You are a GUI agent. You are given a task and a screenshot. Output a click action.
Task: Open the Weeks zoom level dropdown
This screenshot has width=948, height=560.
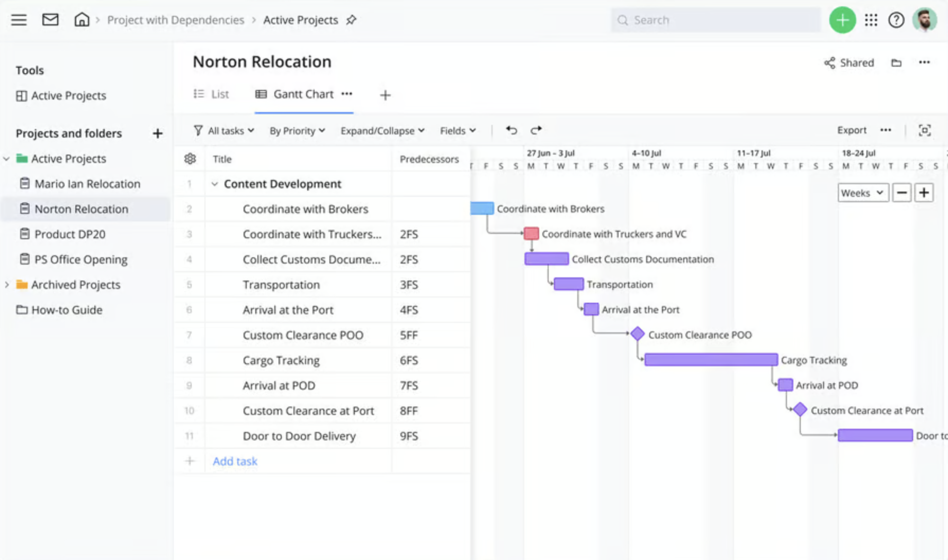click(x=863, y=193)
